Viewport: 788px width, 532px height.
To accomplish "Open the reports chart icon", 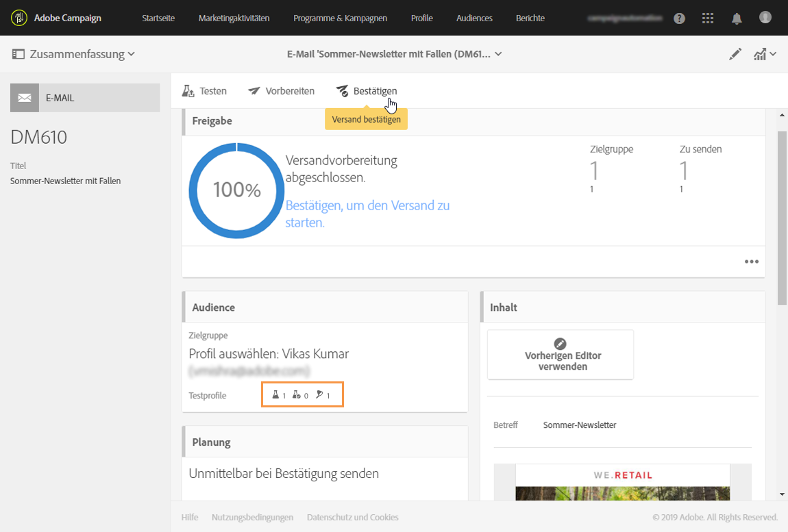I will click(x=760, y=54).
